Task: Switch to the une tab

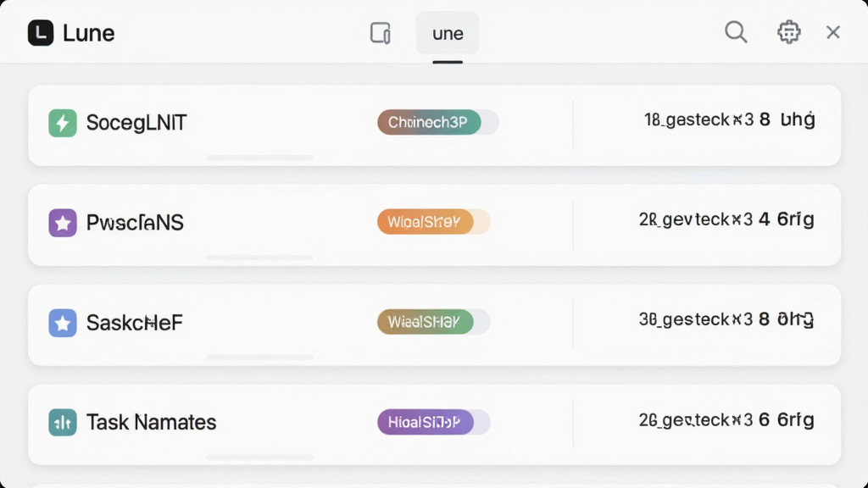Action: click(448, 33)
